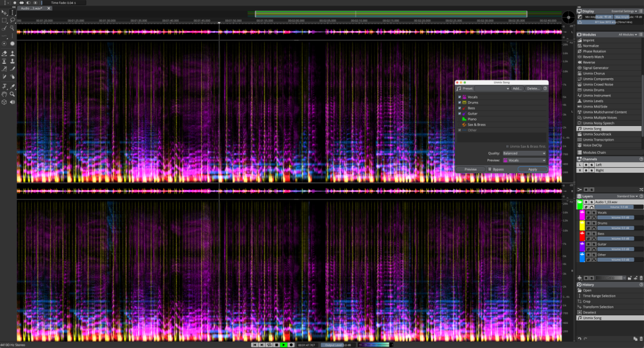Open the All Modules filter dropdown
This screenshot has height=348, width=644.
[628, 34]
